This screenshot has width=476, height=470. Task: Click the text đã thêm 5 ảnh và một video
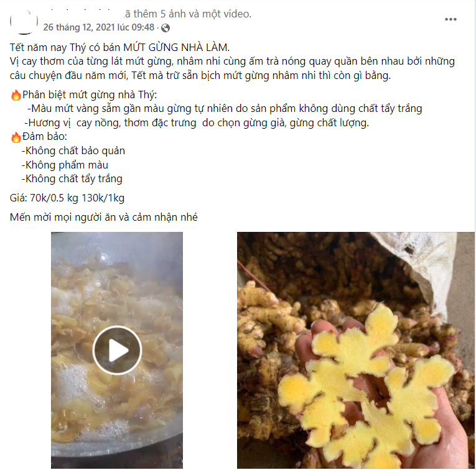[188, 14]
